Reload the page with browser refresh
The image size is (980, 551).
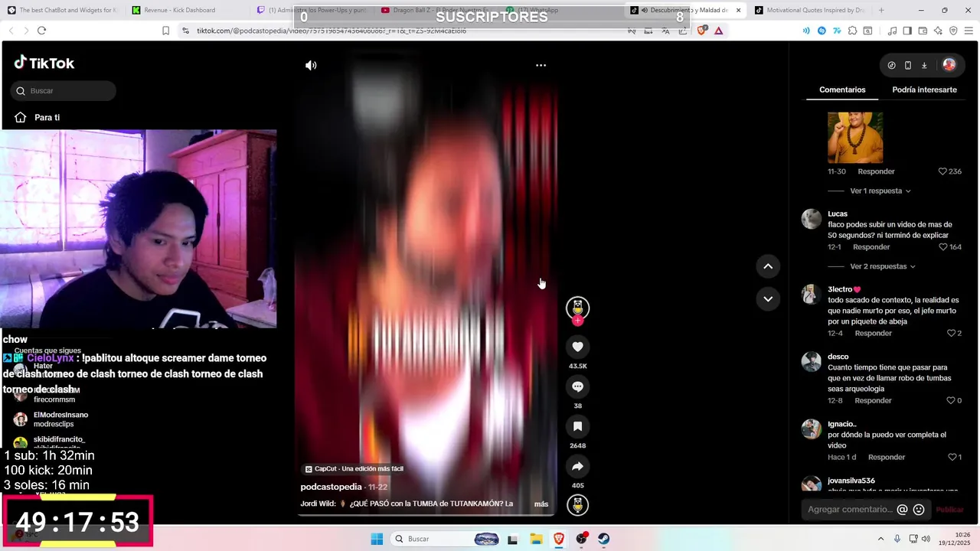(41, 31)
